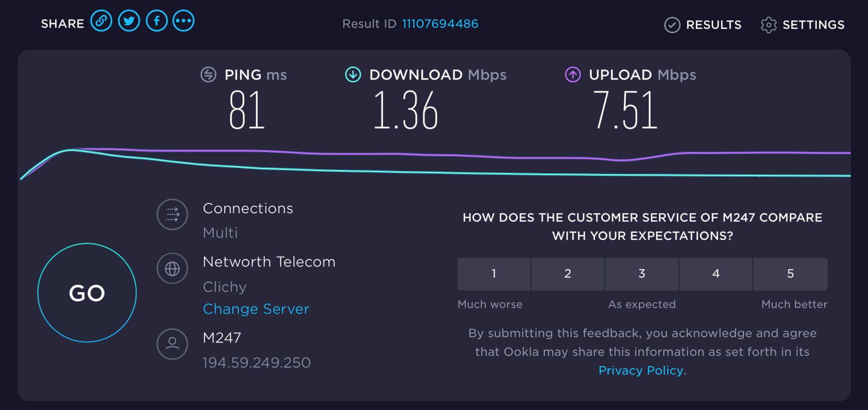Click the globe server icon
The image size is (868, 410).
(x=172, y=268)
